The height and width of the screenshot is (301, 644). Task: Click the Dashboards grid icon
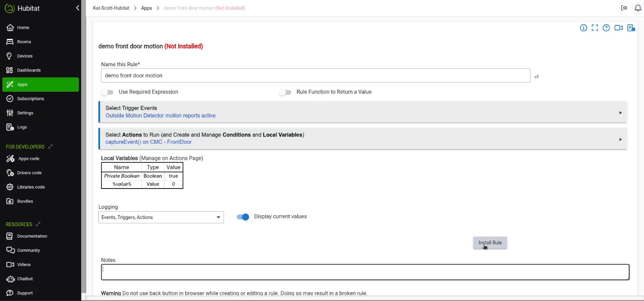click(10, 70)
